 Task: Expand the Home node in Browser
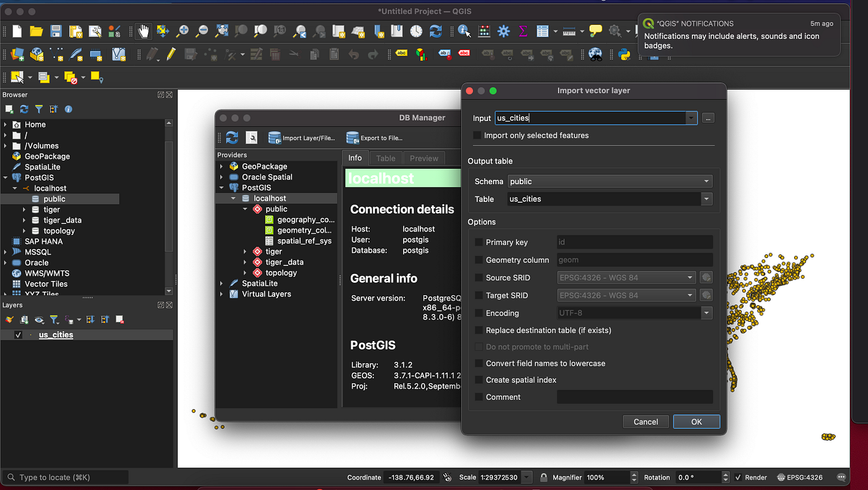click(6, 125)
